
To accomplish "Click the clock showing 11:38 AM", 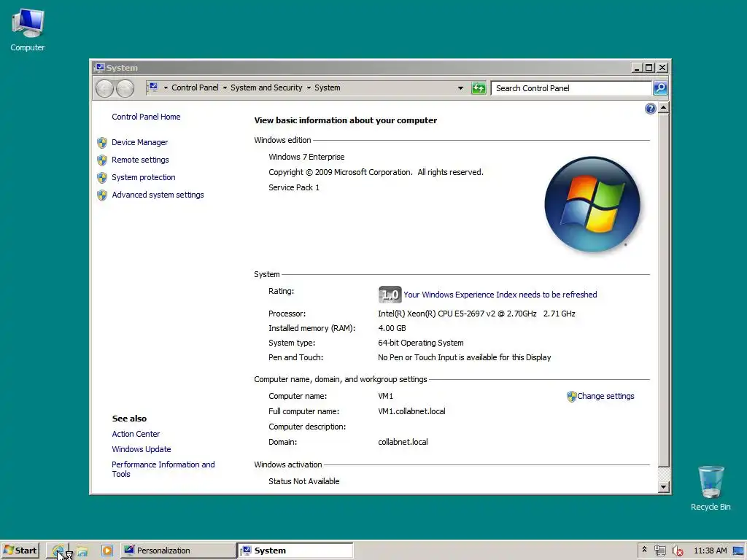I will pos(711,551).
